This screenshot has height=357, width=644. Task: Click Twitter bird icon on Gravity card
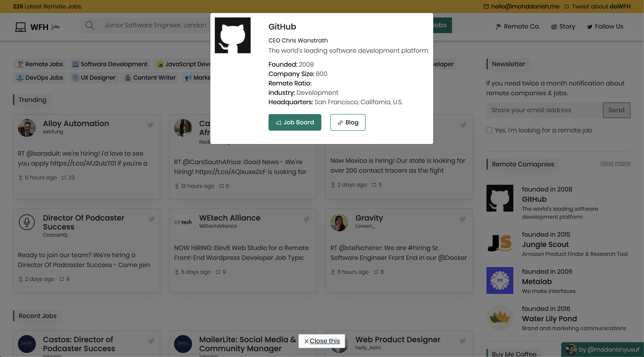coord(462,219)
